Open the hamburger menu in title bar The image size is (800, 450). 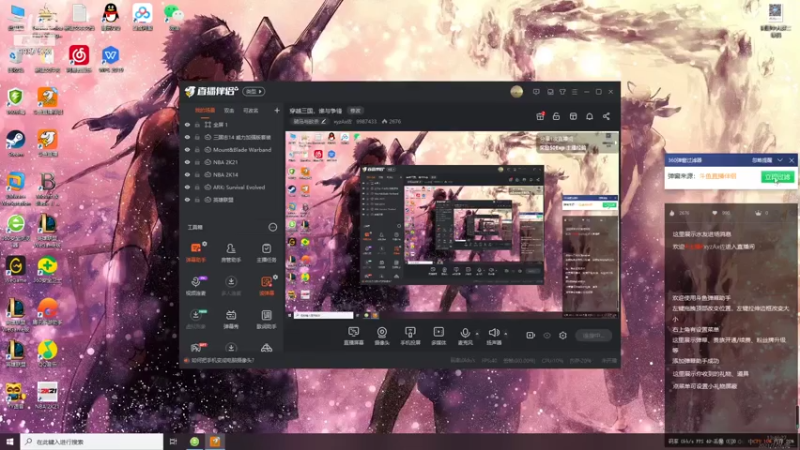pos(574,92)
